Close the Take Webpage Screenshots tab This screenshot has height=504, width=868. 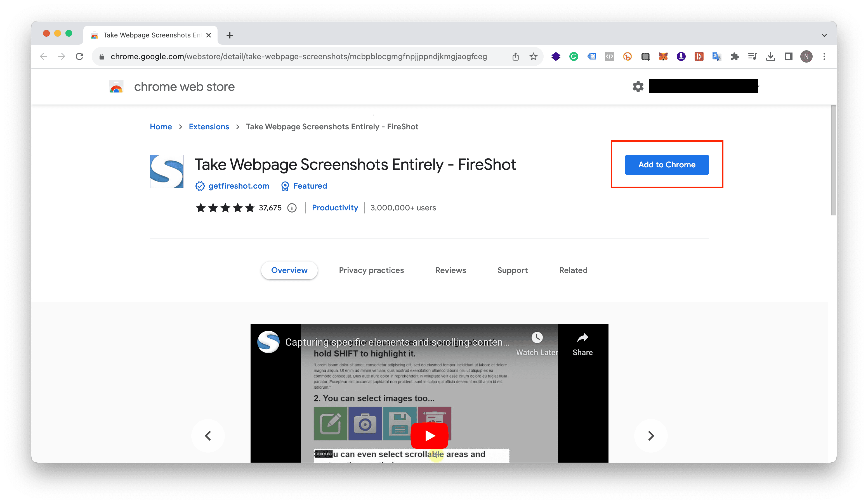point(208,35)
